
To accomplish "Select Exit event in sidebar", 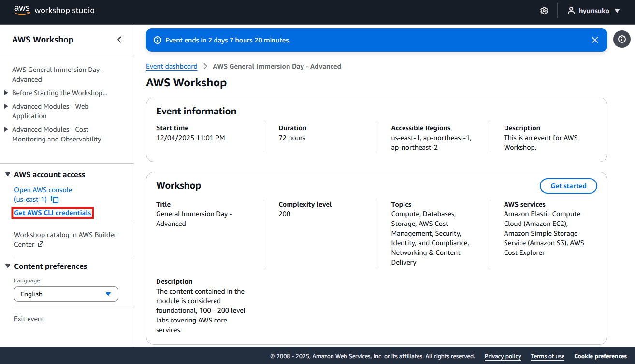I will [29, 319].
